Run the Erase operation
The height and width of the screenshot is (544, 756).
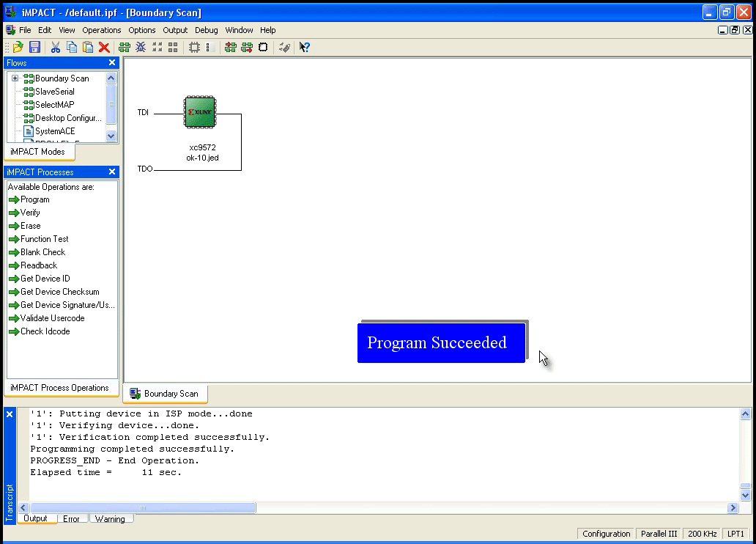click(x=30, y=226)
